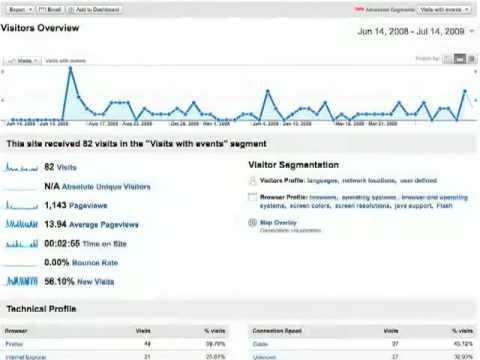The width and height of the screenshot is (480, 360).
Task: Open the Export dropdown
Action: (20, 10)
